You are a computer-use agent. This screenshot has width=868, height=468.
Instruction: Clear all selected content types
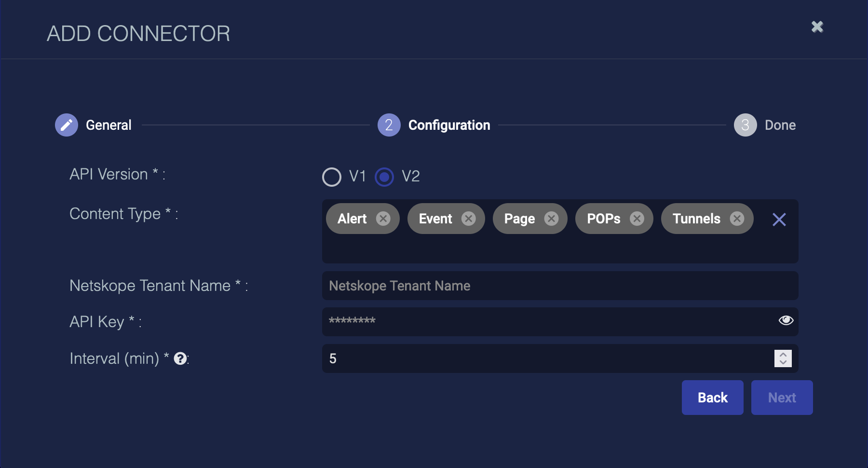click(779, 220)
